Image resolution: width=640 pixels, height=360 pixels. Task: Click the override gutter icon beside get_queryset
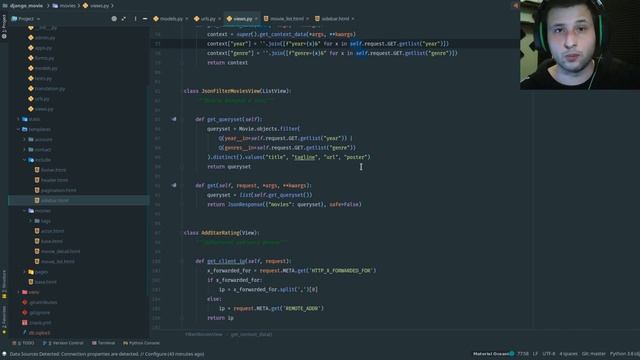[174, 119]
